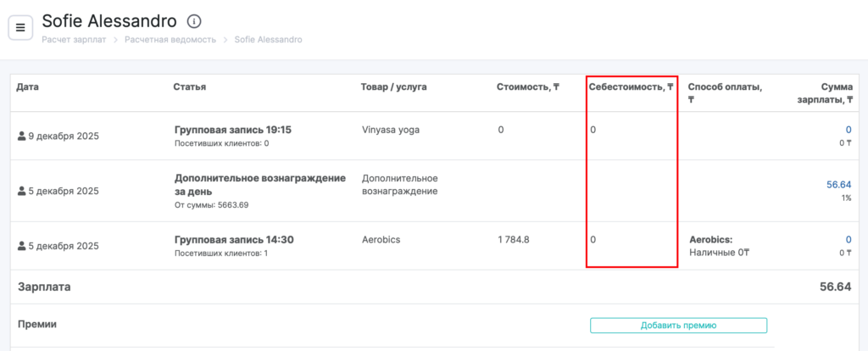Click the 9 декабря 2025 date text

tap(64, 136)
